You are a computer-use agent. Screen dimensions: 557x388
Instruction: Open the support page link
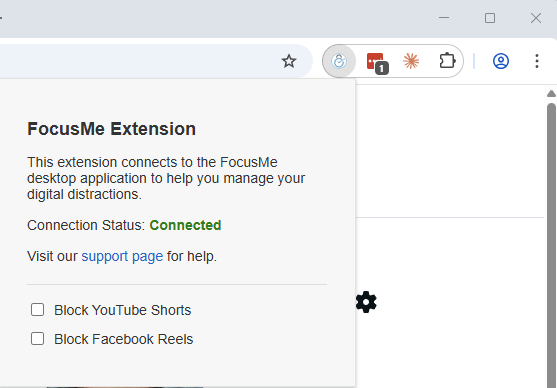click(122, 256)
